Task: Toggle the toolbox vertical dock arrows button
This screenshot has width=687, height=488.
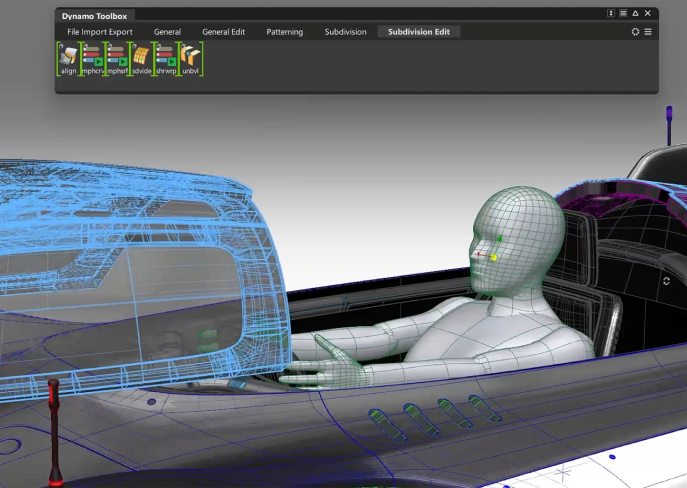Action: pos(611,13)
